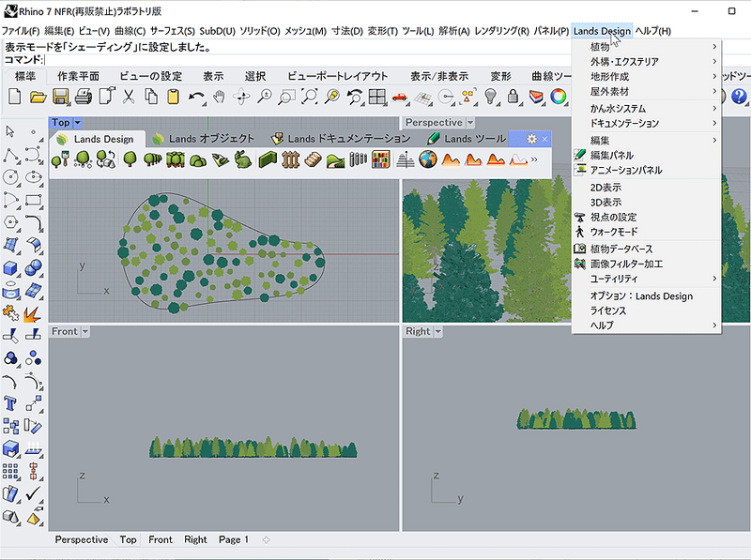
Task: Click the globe icon in the Lands toolbar
Action: tap(428, 159)
